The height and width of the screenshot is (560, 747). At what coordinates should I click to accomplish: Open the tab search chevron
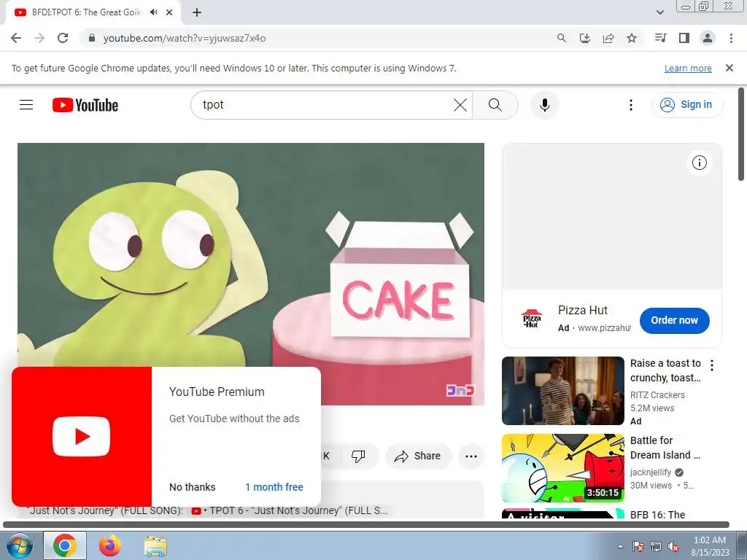[x=659, y=12]
